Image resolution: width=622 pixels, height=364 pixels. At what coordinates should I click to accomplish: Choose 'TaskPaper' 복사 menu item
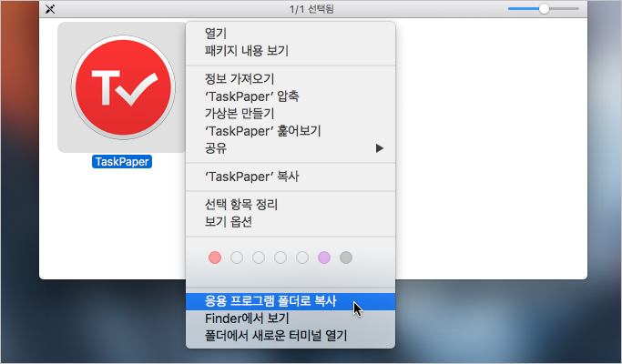(x=291, y=177)
